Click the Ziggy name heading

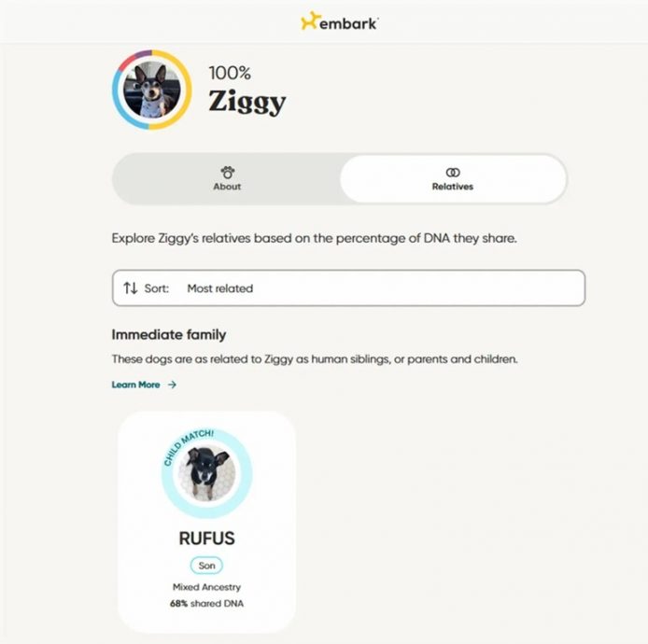coord(247,101)
